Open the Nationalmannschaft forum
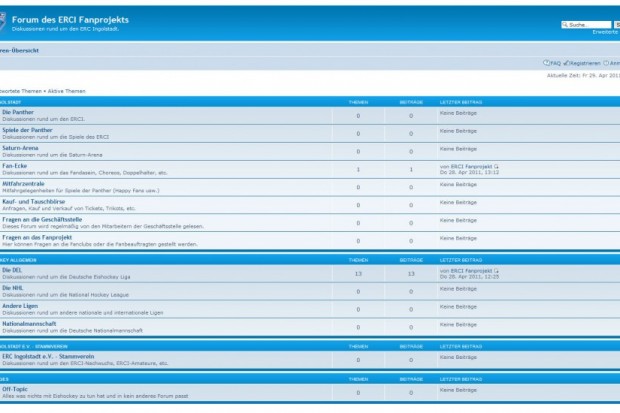The height and width of the screenshot is (413, 620). (x=29, y=324)
